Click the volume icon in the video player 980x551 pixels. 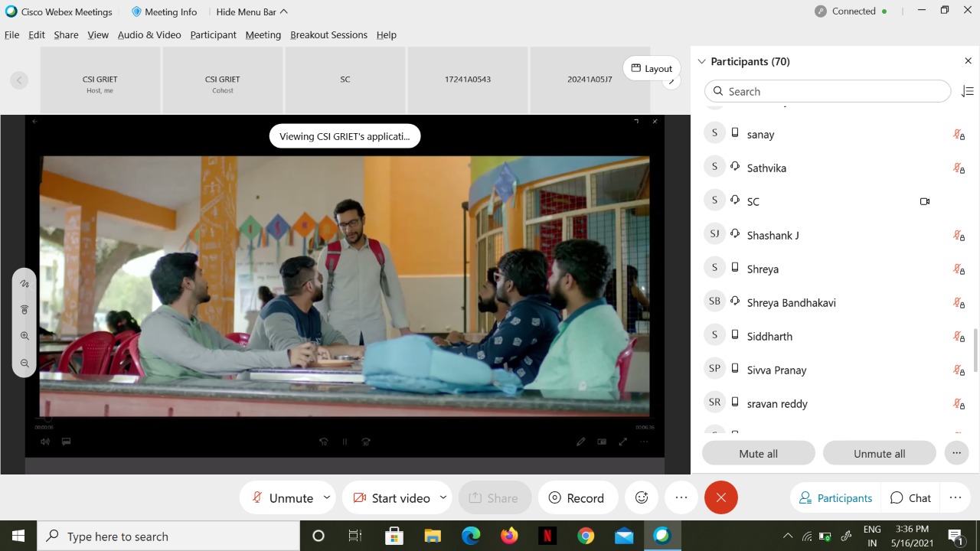pos(45,442)
